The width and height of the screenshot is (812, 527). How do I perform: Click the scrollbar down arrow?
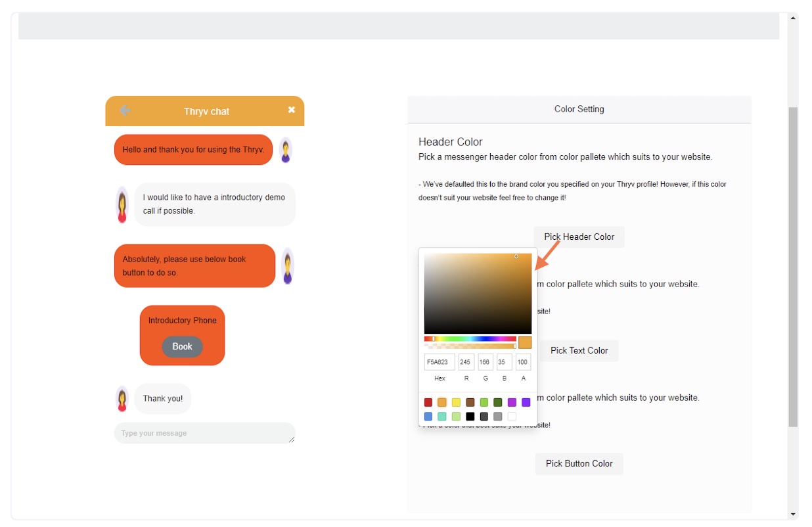tap(793, 514)
